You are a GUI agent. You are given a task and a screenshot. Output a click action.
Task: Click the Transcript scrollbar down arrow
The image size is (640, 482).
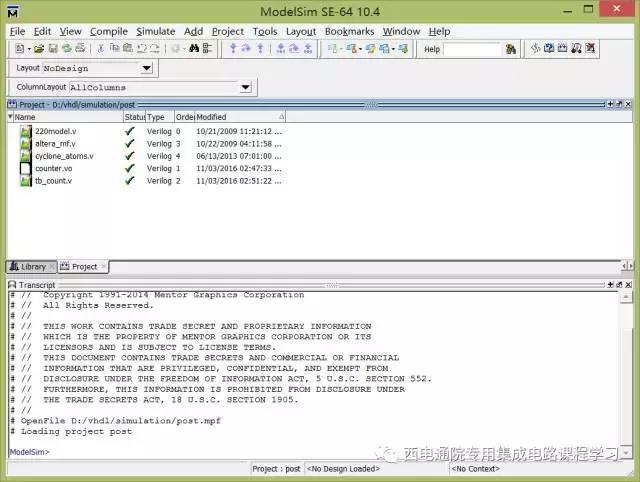click(x=626, y=452)
